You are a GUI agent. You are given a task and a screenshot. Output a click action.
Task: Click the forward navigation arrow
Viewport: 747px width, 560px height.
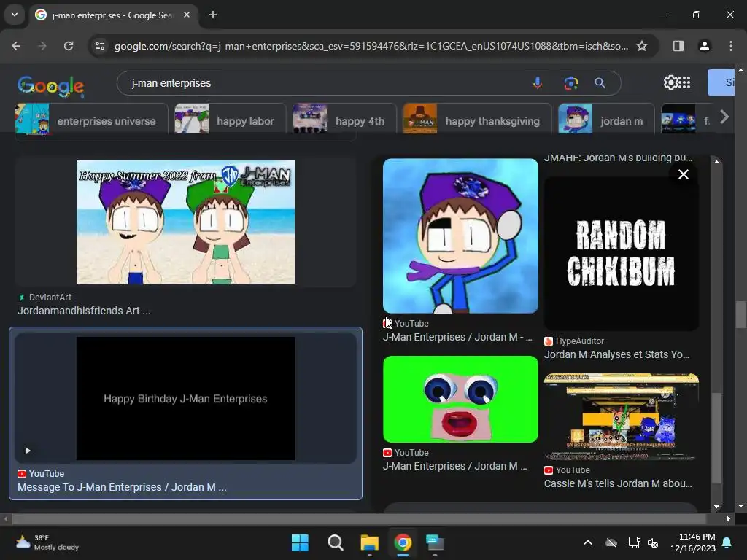42,46
